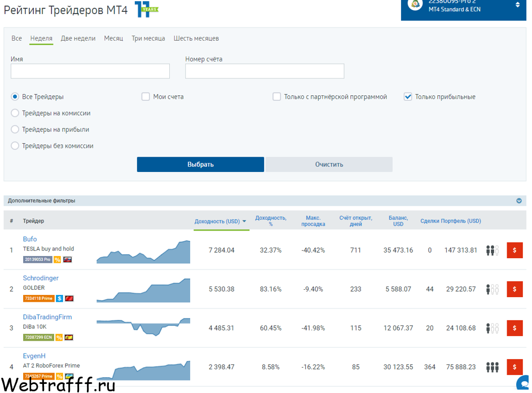Click the red dollar button for DibaTradingFirm
Viewport: 532px width, 393px height.
pos(515,328)
